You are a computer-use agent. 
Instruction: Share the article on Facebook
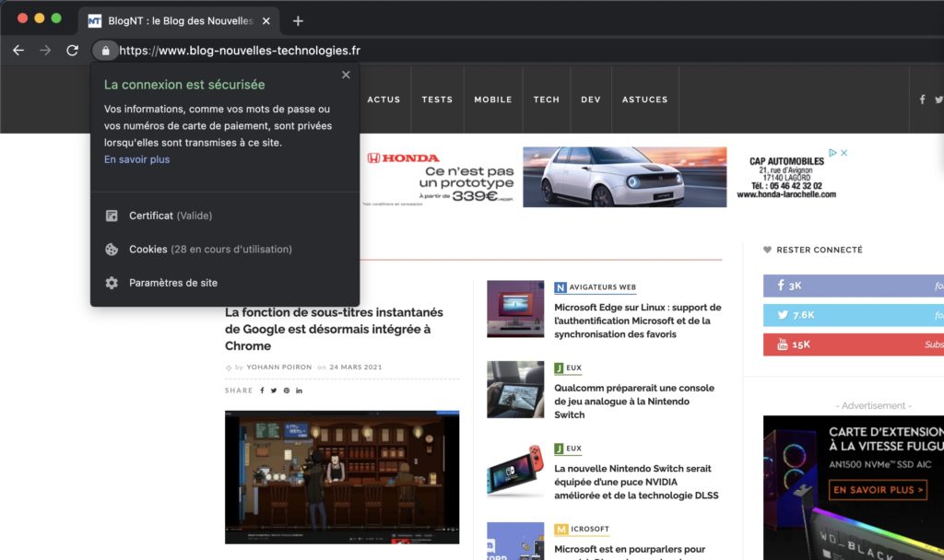[261, 390]
